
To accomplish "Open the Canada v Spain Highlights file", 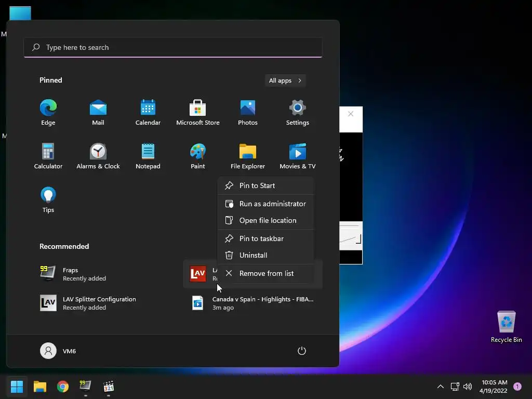I will point(253,303).
